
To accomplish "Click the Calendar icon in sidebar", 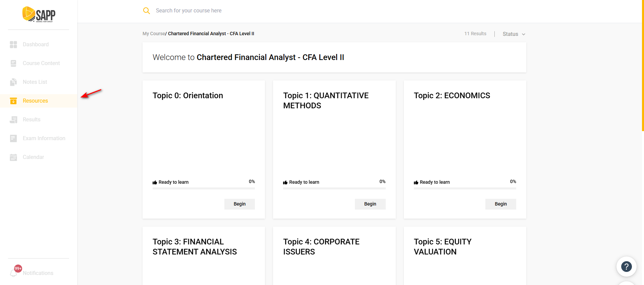I will click(x=13, y=157).
